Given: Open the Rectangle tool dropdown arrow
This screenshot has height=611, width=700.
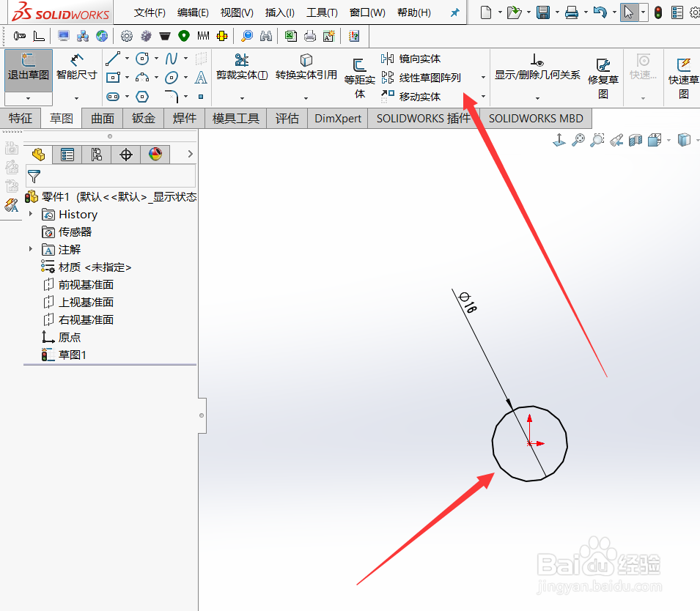Looking at the screenshot, I should [127, 78].
